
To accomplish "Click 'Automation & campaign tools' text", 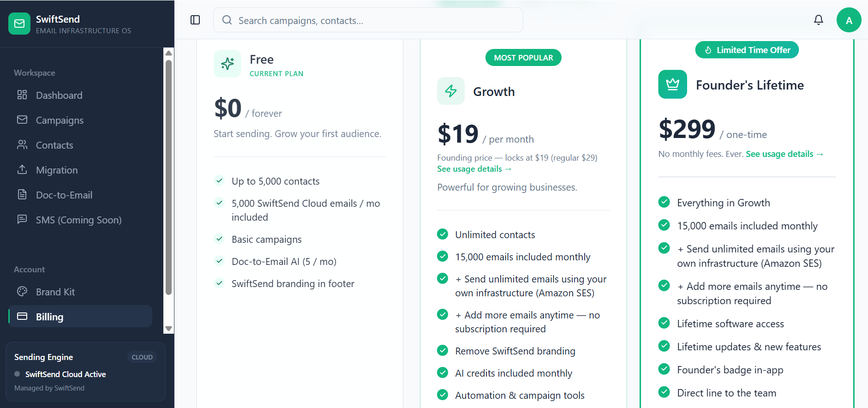I will coord(520,396).
